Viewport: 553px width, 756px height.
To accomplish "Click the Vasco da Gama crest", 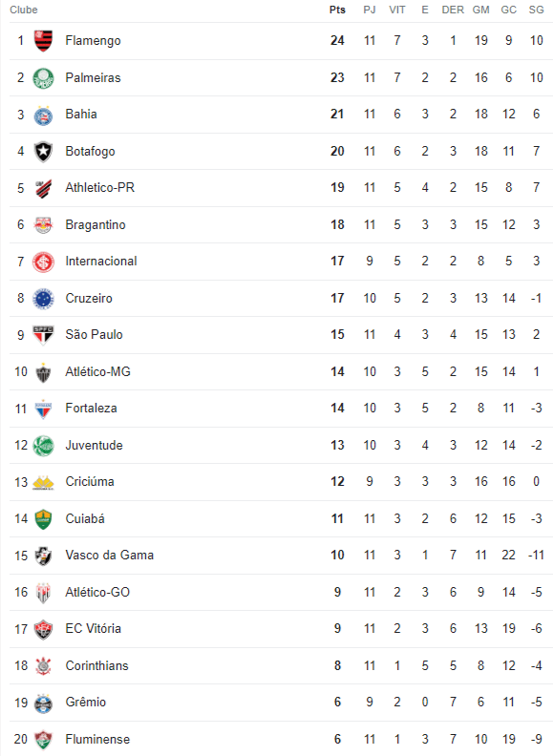I will (x=43, y=556).
